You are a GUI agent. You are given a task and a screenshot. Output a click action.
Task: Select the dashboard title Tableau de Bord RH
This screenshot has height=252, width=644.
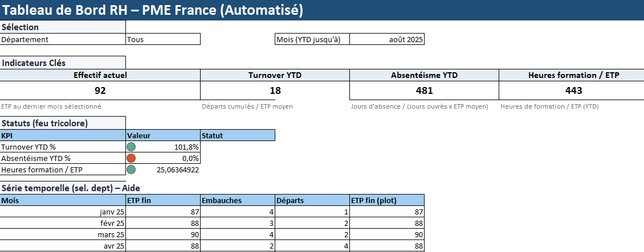152,10
